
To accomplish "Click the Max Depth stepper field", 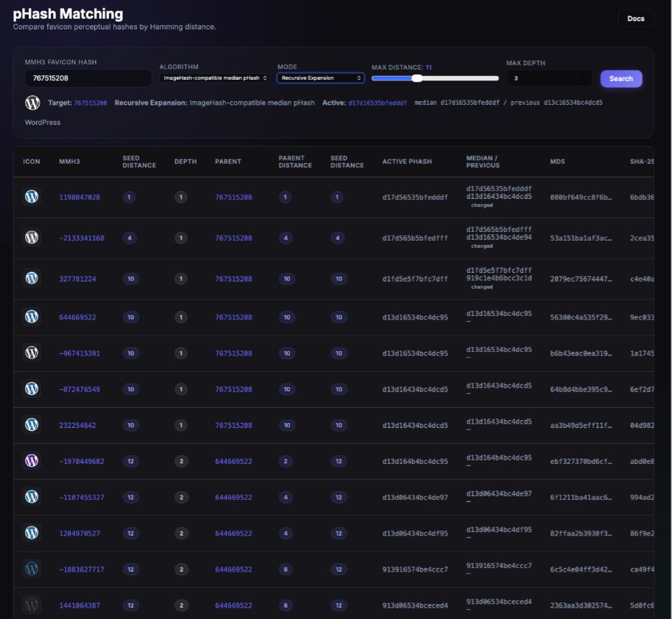I will (549, 78).
